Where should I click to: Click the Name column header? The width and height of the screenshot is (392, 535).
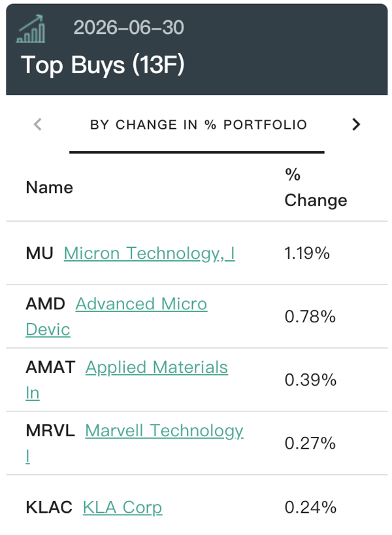(50, 188)
